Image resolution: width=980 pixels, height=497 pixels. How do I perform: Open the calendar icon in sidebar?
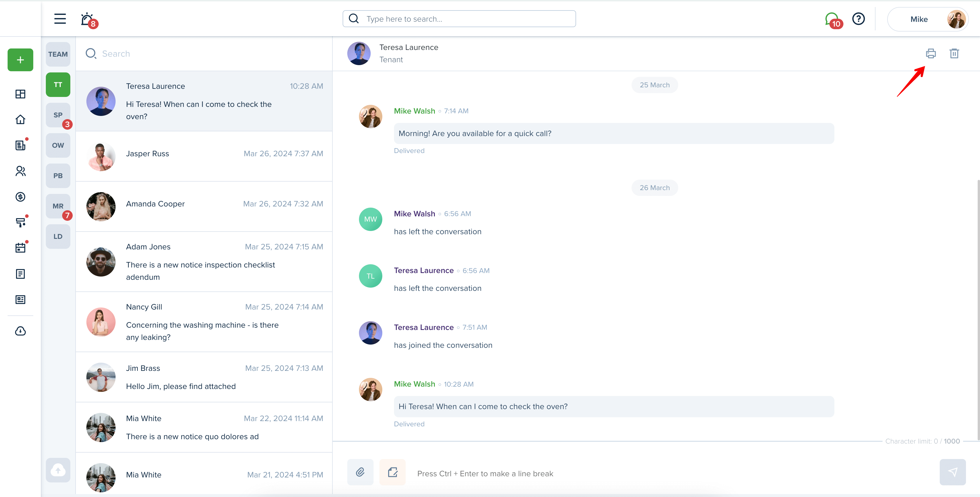[x=20, y=248]
